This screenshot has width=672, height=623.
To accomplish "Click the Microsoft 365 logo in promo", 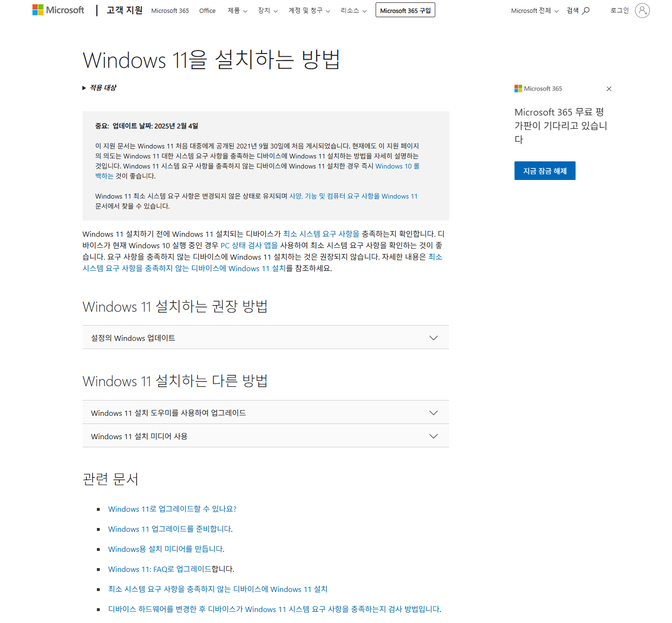I will pos(538,89).
